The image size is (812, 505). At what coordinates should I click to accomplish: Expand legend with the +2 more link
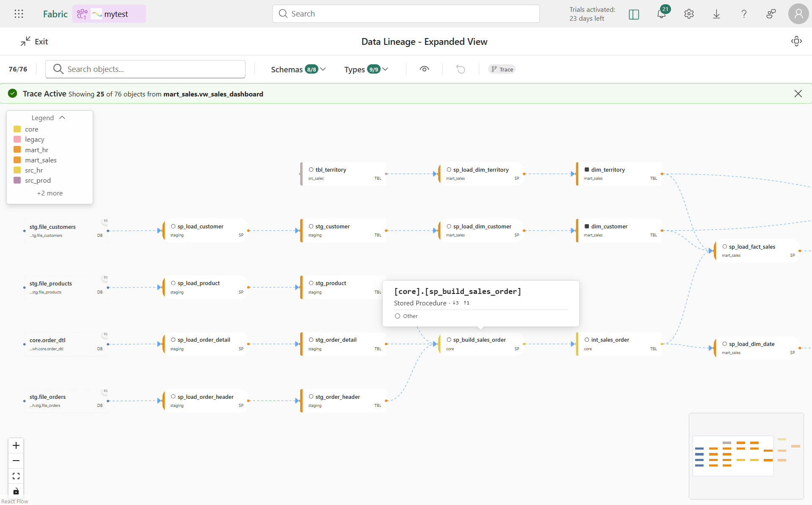[50, 193]
